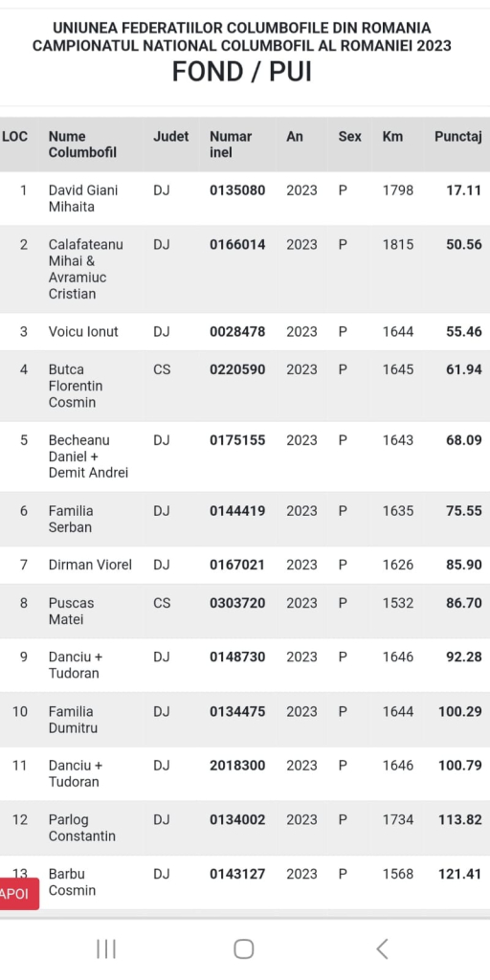Viewport: 490px width, 980px height.
Task: Tap the Android home button icon
Action: coord(244,948)
